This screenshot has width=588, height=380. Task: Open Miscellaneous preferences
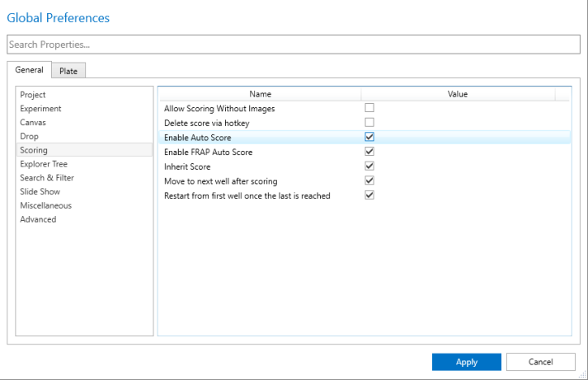coord(84,205)
